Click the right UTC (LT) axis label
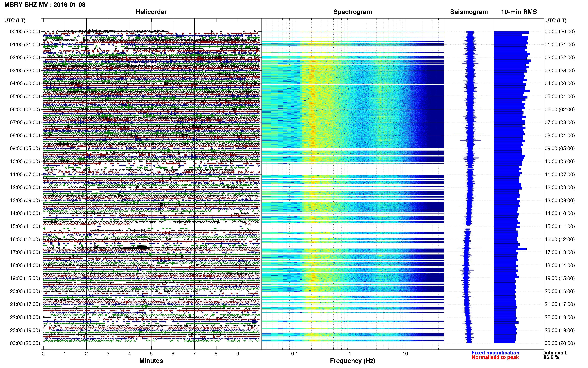Screen dimensions: 588x368 tap(556, 20)
